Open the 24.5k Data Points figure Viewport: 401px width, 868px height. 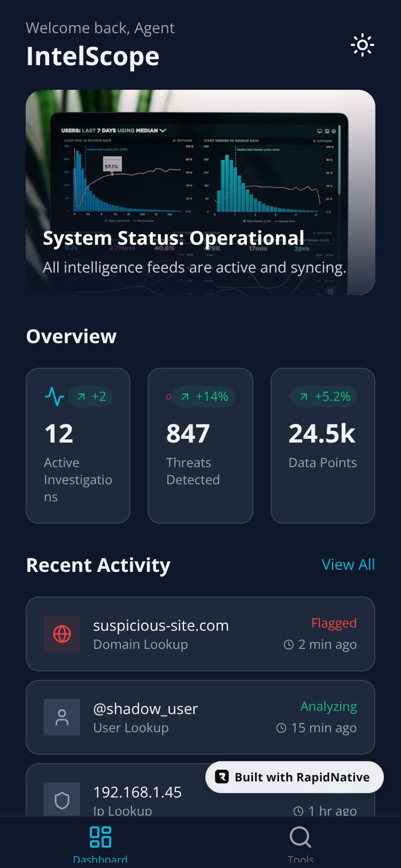coord(322,433)
